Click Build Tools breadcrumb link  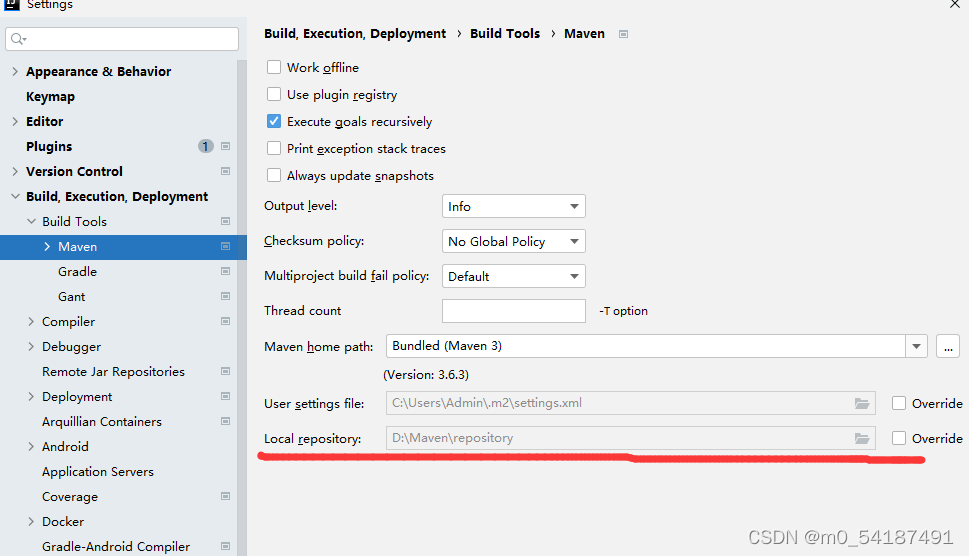click(x=505, y=34)
